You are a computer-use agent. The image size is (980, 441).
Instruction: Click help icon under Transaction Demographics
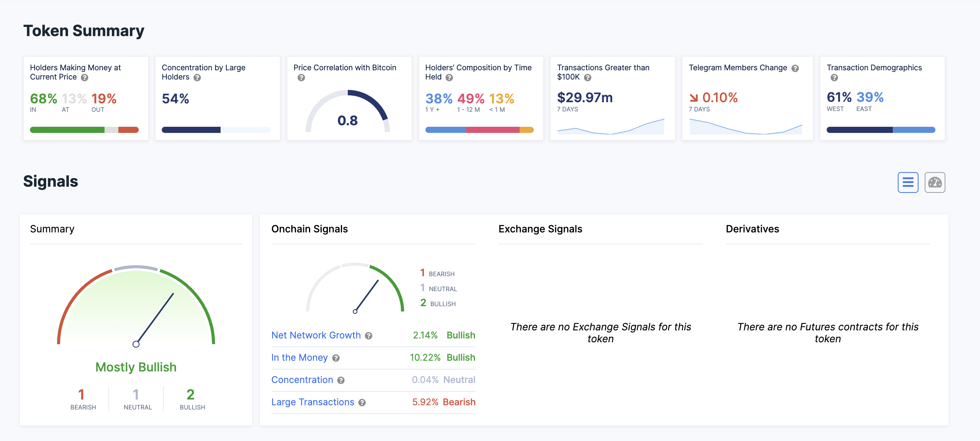834,78
